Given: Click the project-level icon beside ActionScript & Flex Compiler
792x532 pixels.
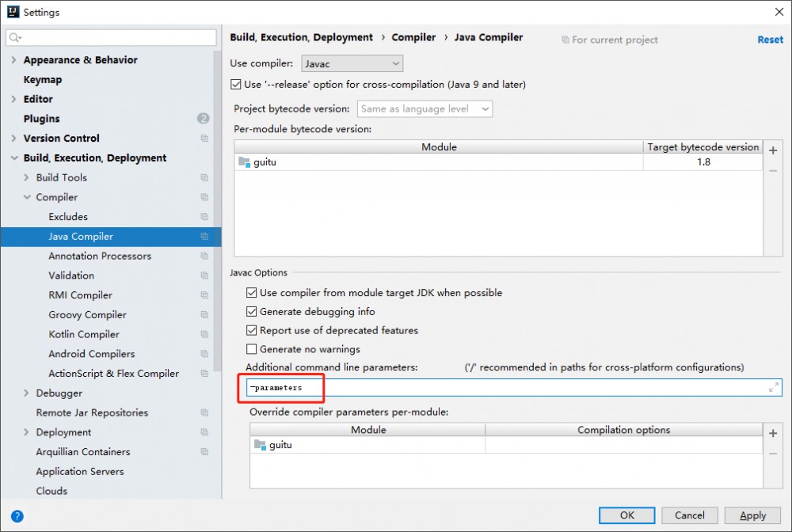Looking at the screenshot, I should pos(204,374).
